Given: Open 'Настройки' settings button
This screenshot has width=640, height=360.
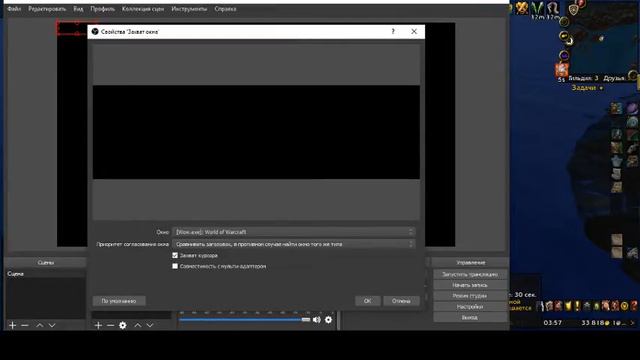Looking at the screenshot, I should coord(470,307).
